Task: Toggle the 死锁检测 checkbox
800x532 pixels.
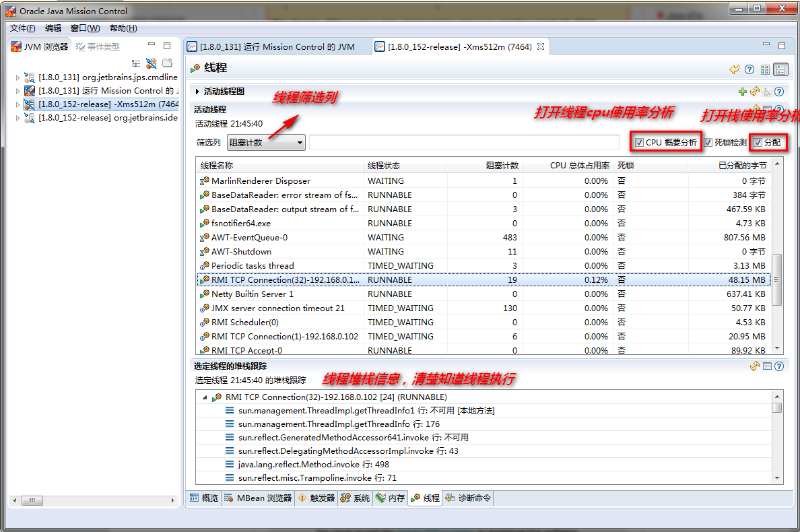Action: click(x=708, y=143)
